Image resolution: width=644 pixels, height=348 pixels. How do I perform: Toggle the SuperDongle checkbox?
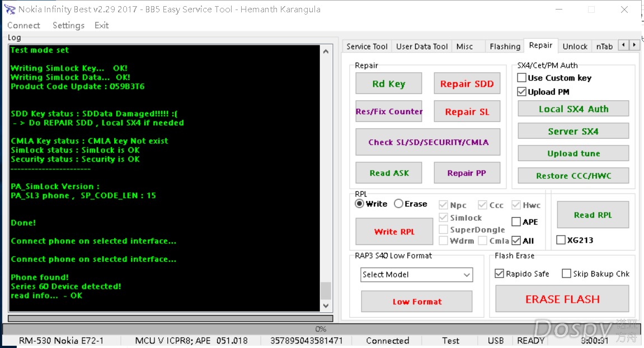click(x=443, y=229)
